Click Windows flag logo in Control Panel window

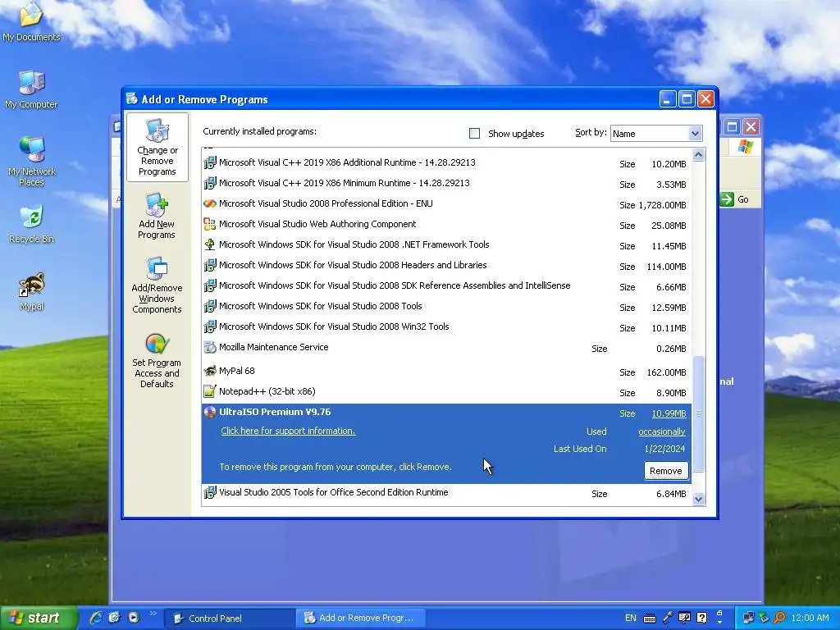745,147
